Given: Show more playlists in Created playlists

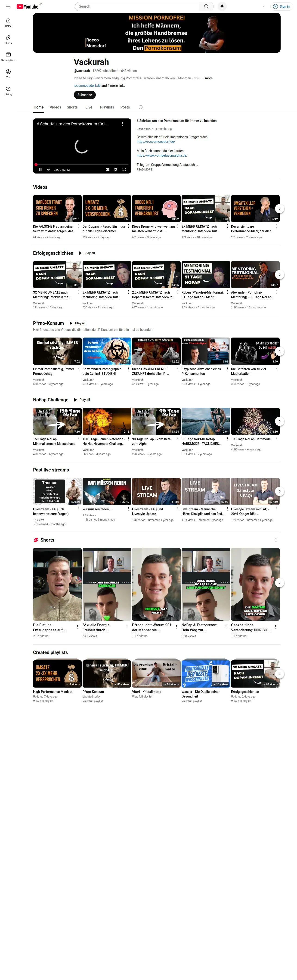Looking at the screenshot, I should (x=279, y=674).
